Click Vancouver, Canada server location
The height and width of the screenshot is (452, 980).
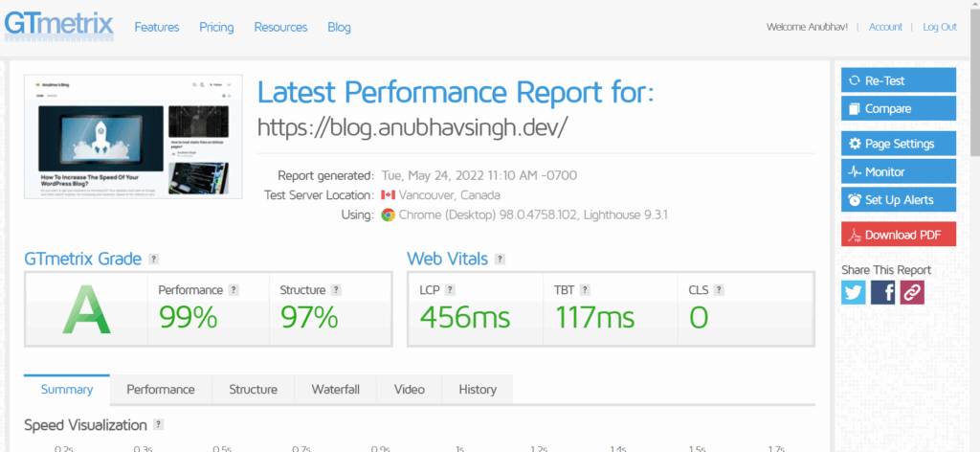(450, 195)
